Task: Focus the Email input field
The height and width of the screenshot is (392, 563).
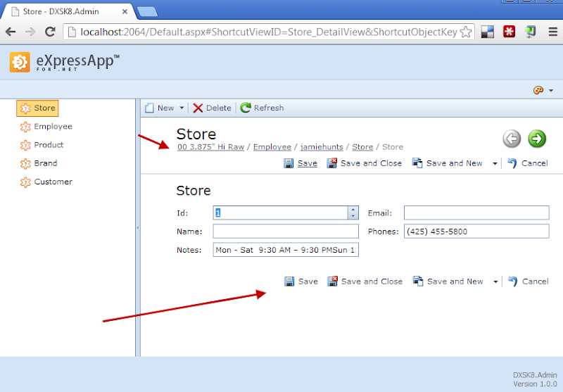Action: pos(476,213)
